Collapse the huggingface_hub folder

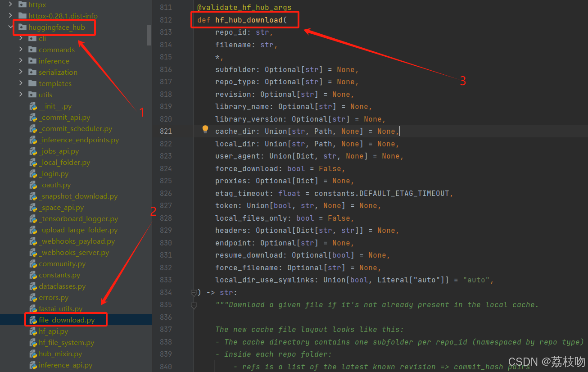pyautogui.click(x=11, y=27)
